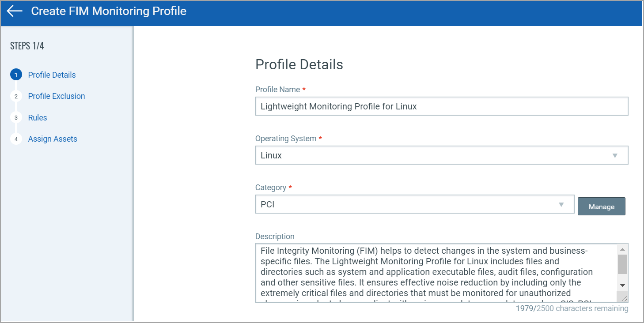The image size is (644, 323).
Task: Click the Manage categories button
Action: click(602, 207)
